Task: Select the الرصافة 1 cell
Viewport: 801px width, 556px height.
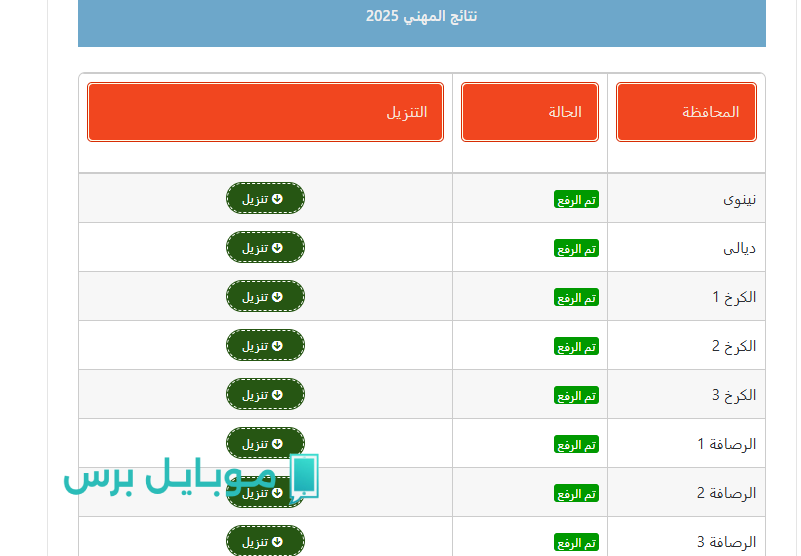Action: click(x=686, y=444)
